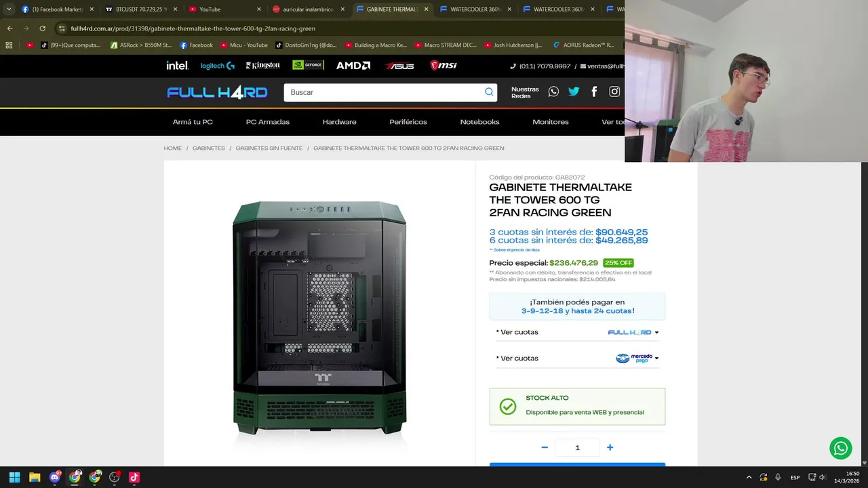Screen dimensions: 868x488
Task: Open the floating green WhatsApp chat button
Action: 841,448
